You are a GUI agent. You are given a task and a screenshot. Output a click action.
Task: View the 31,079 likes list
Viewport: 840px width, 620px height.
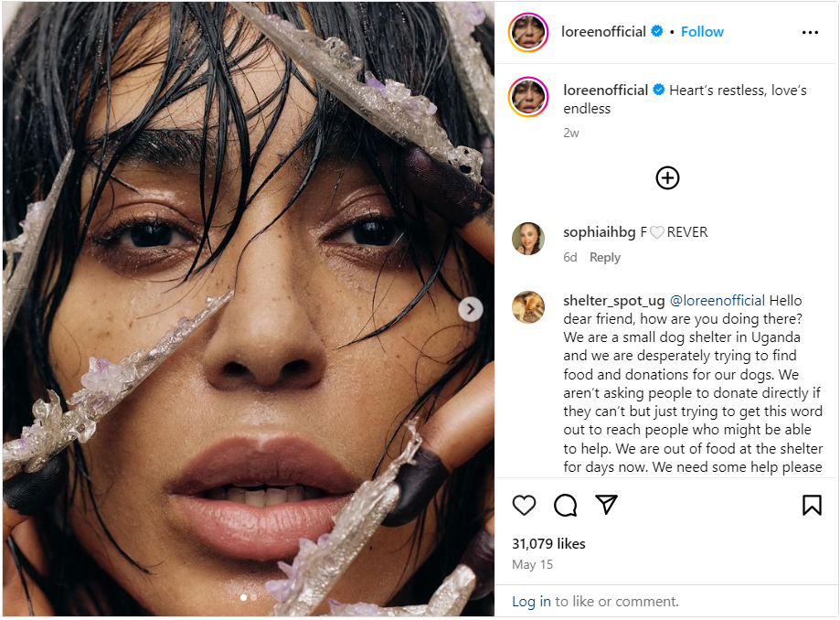click(548, 543)
